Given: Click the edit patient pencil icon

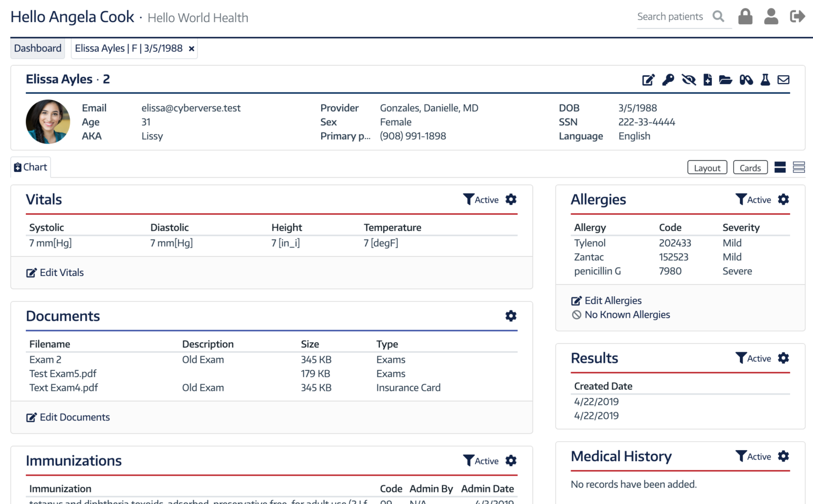Looking at the screenshot, I should (648, 80).
